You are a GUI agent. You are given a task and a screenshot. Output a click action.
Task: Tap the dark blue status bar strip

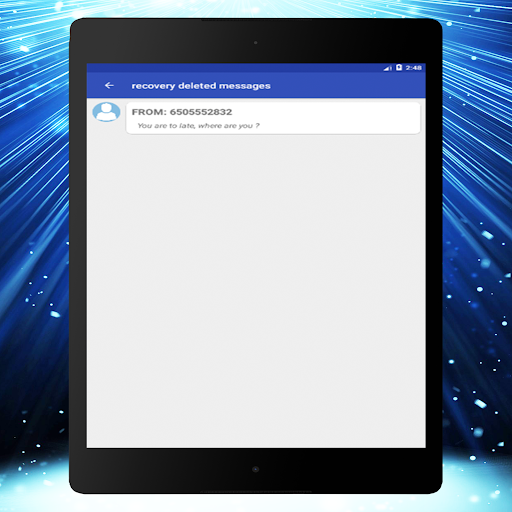[233, 68]
